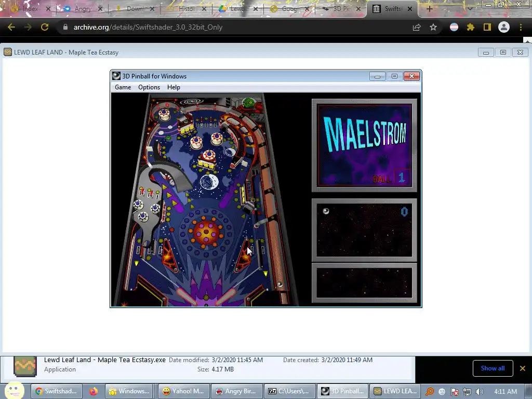Switch to Angry Birds taskbar button
This screenshot has width=532, height=399.
point(236,391)
